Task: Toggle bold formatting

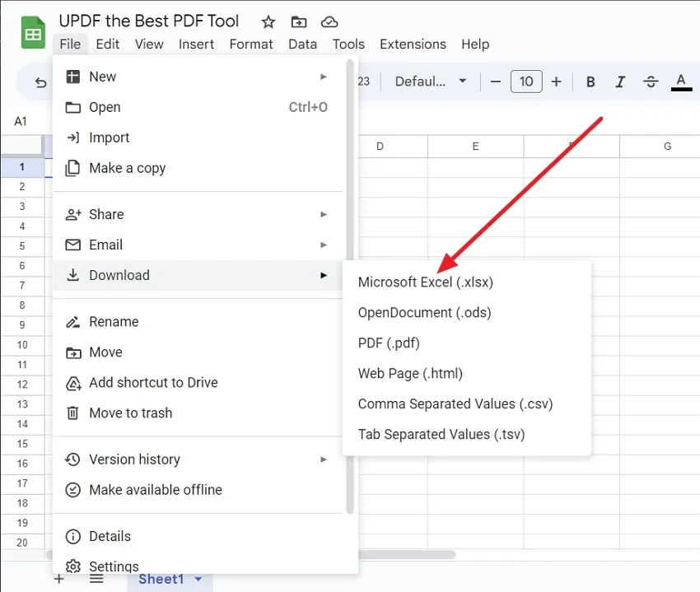Action: point(590,82)
